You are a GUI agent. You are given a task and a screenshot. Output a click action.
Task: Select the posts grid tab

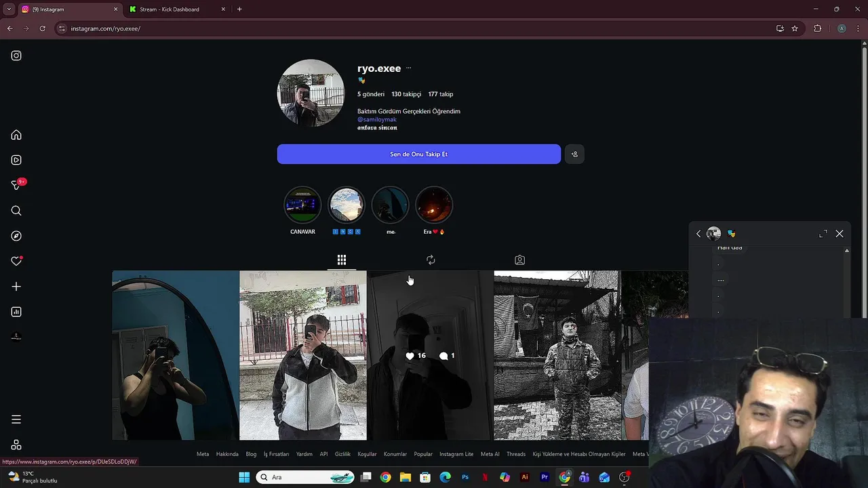click(342, 260)
